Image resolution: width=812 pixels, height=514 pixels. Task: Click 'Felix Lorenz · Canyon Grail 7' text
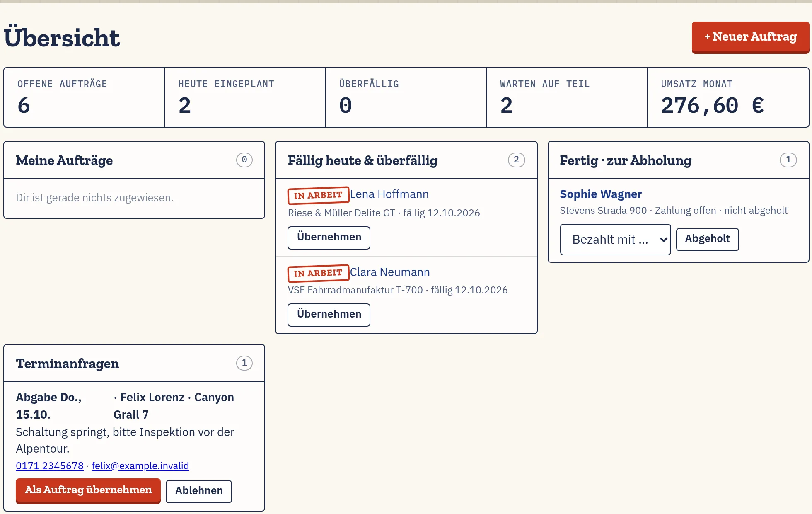click(174, 406)
